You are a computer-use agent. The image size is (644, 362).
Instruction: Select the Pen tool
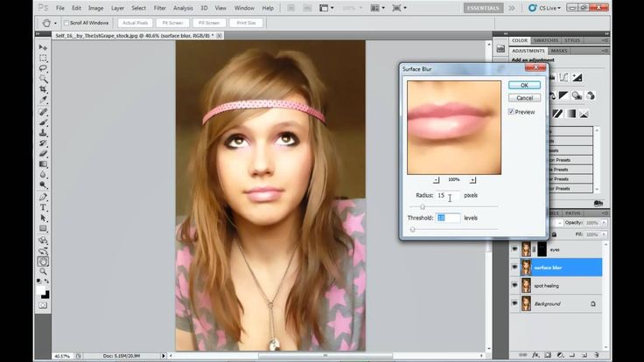coord(43,196)
